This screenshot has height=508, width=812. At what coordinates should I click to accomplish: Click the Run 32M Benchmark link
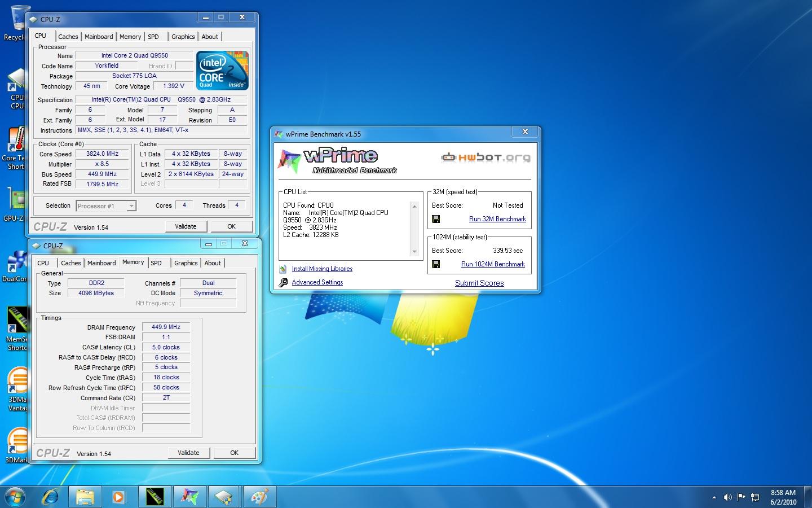pyautogui.click(x=497, y=219)
